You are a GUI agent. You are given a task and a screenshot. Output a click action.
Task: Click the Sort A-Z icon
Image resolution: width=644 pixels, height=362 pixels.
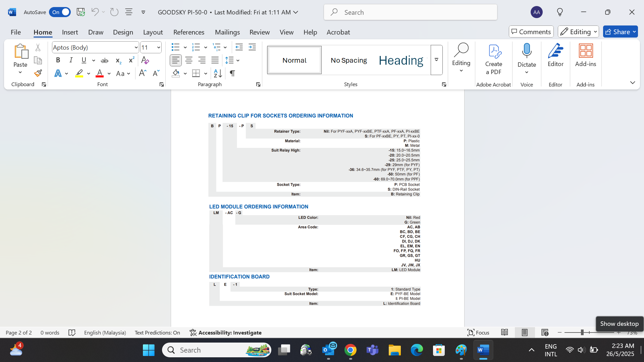tap(218, 73)
